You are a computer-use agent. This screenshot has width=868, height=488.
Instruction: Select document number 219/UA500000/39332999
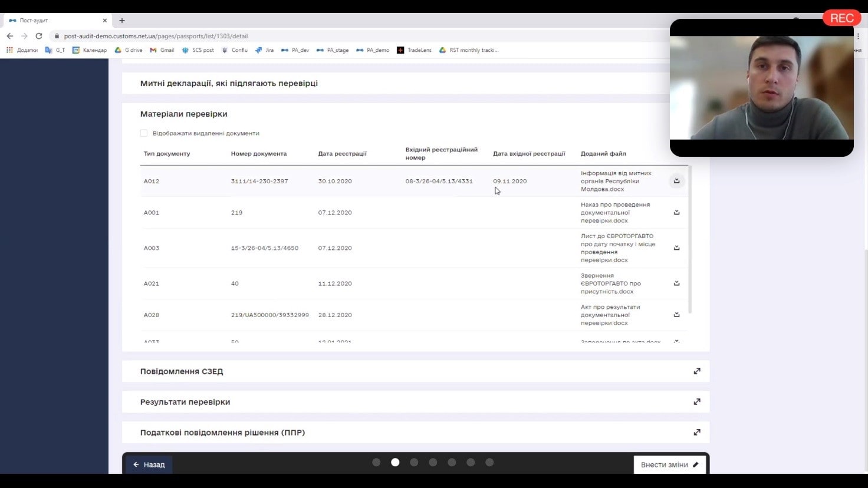269,315
